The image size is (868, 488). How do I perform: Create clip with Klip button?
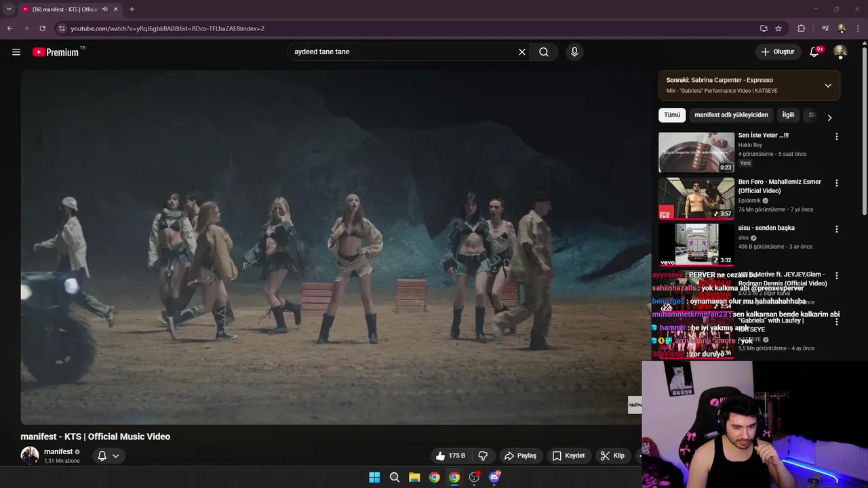pos(612,456)
